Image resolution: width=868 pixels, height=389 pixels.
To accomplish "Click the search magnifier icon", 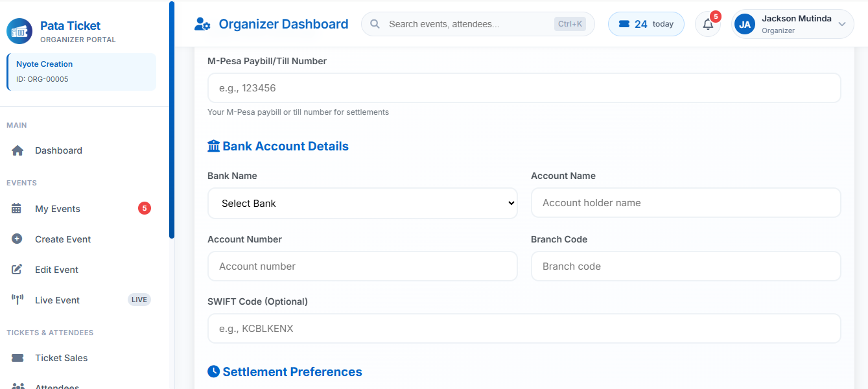I will tap(375, 23).
